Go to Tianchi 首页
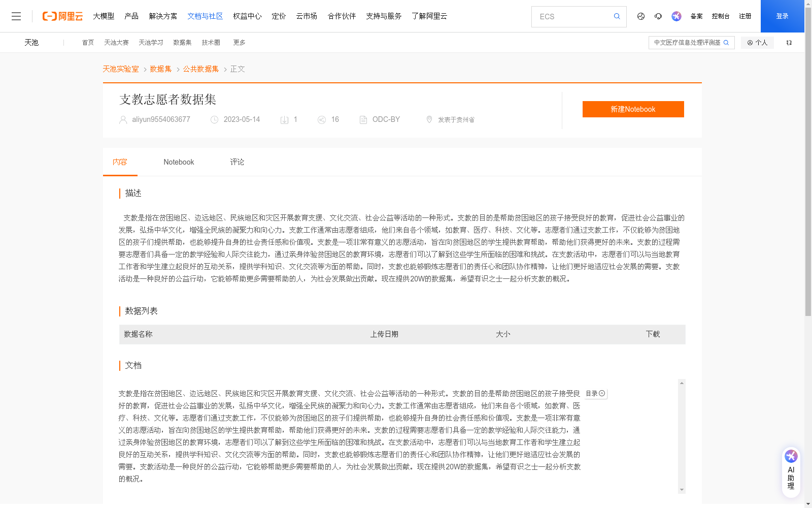The width and height of the screenshot is (812, 508). coord(88,43)
